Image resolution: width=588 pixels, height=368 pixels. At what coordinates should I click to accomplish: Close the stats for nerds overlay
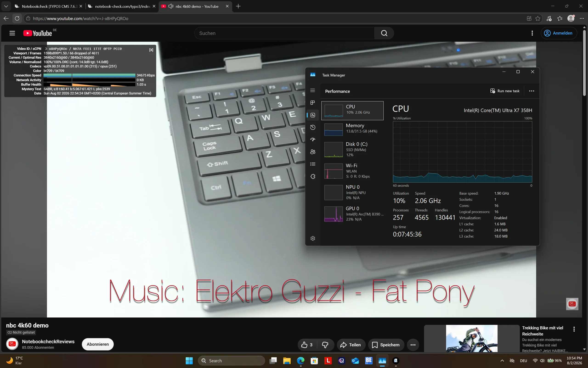tap(151, 50)
